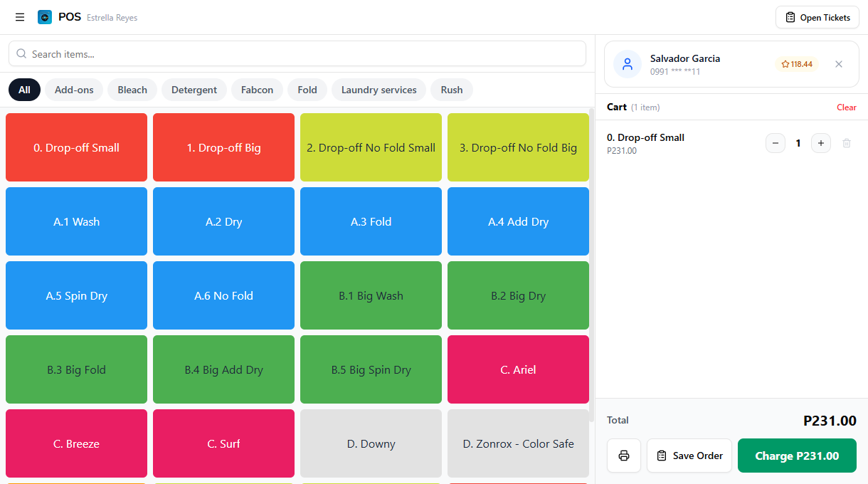
Task: Add 2. Drop-off No Fold Small
Action: 371,147
